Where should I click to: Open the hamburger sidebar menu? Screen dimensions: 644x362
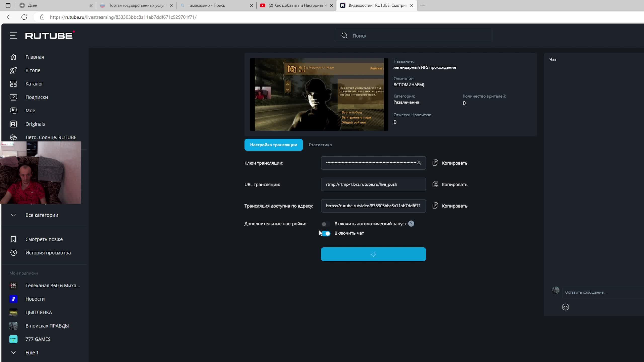click(x=13, y=36)
